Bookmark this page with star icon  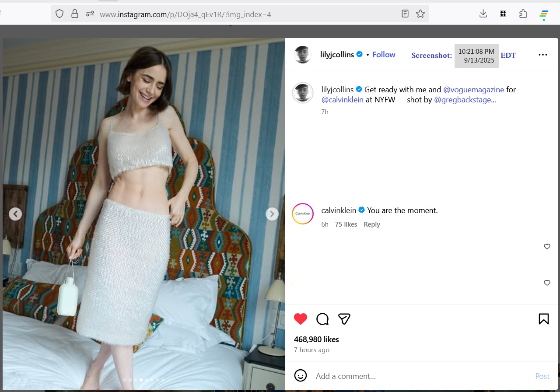click(x=420, y=14)
